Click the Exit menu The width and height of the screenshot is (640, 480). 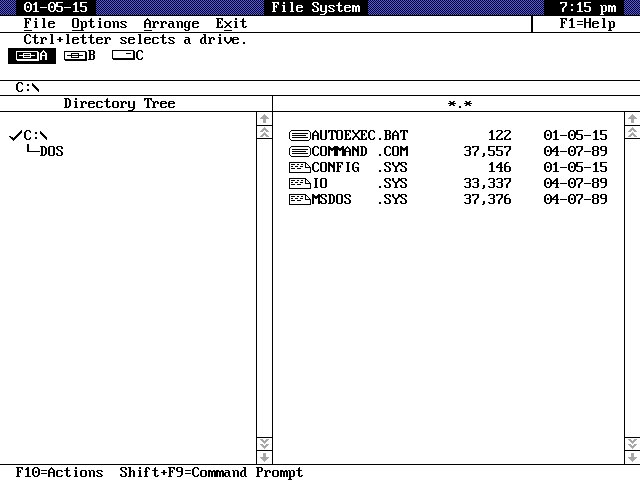pyautogui.click(x=231, y=24)
